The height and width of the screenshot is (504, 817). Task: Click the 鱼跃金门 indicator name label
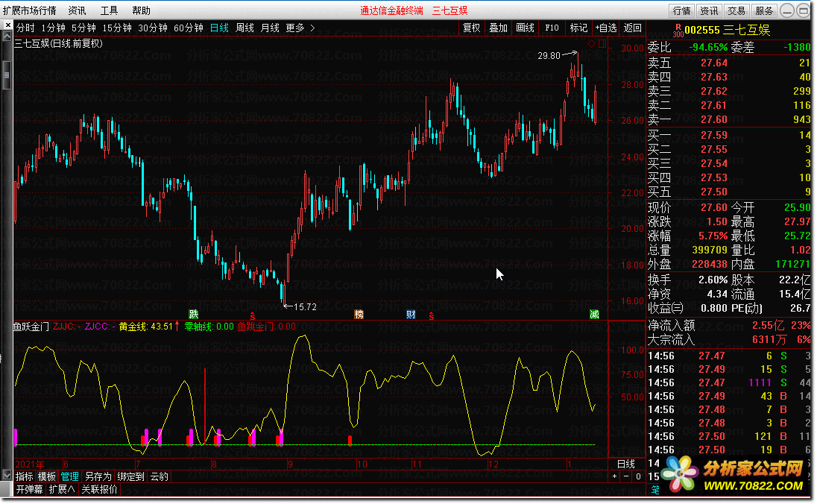(x=31, y=327)
